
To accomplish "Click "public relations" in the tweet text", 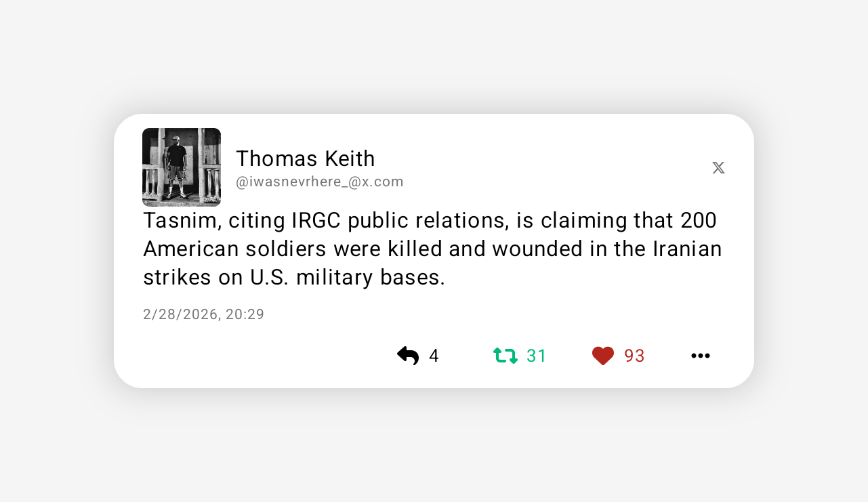I will pos(430,222).
